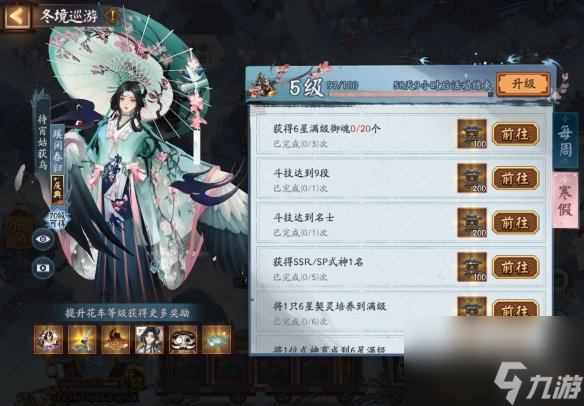Viewport: 584px width, 406px height.
Task: Click 前往 for 斗技达到9段 task
Action: click(515, 178)
